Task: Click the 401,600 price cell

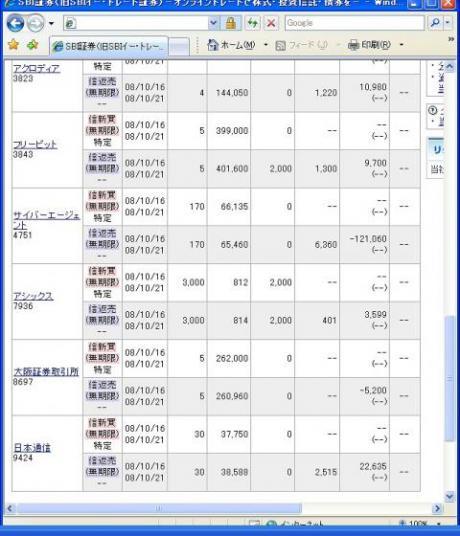Action: (x=232, y=169)
